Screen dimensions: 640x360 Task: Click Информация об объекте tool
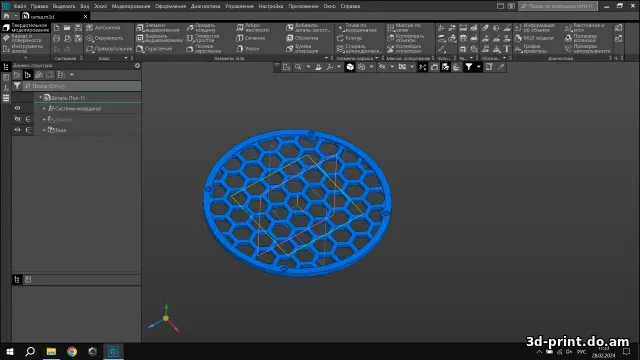point(535,28)
